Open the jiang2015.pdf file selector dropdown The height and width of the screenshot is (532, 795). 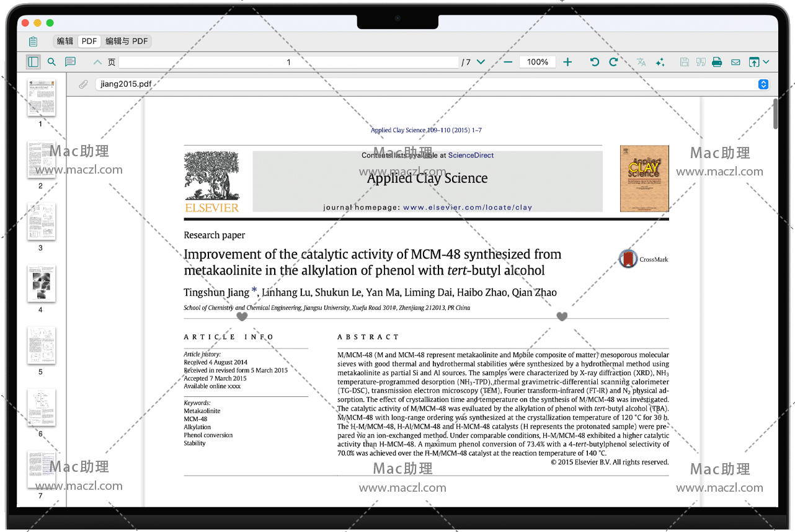pos(763,84)
